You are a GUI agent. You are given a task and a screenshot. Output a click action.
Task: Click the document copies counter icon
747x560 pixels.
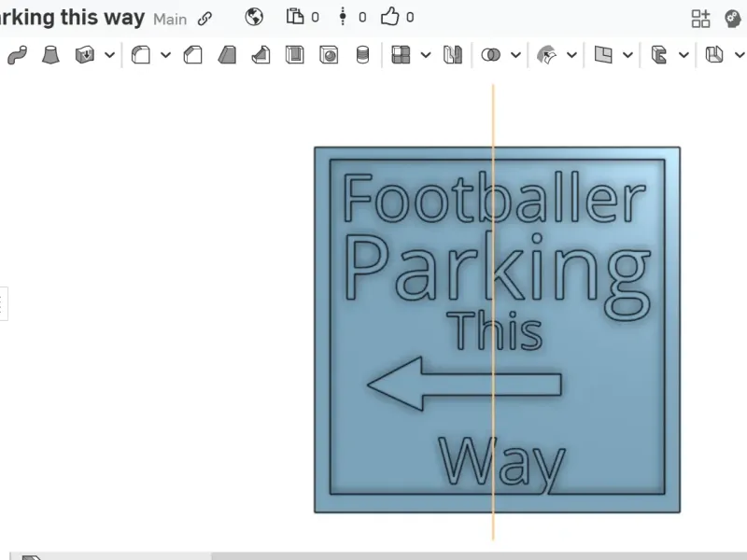(x=295, y=17)
